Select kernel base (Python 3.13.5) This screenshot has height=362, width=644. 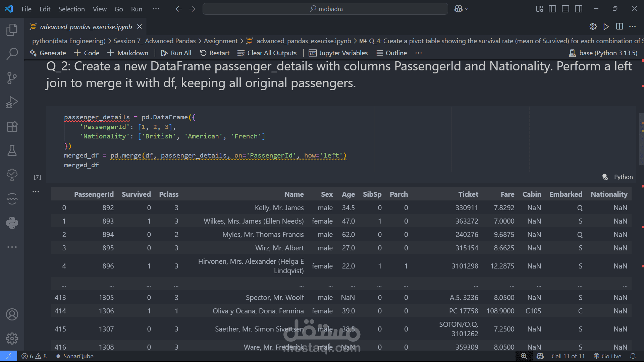[603, 53]
